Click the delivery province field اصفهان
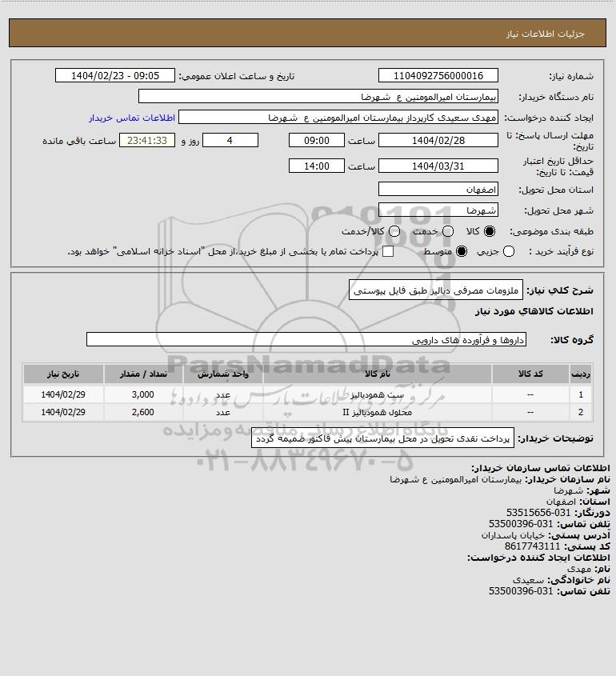The image size is (616, 676). (438, 190)
